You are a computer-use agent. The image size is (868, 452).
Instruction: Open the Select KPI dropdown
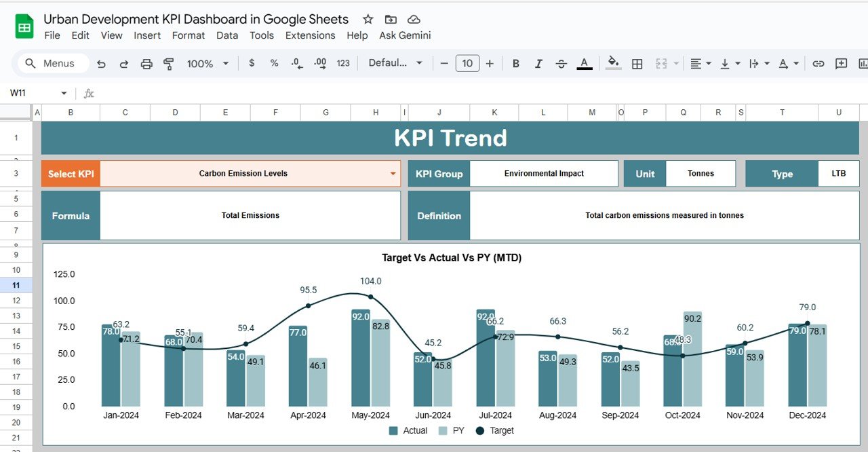point(391,173)
